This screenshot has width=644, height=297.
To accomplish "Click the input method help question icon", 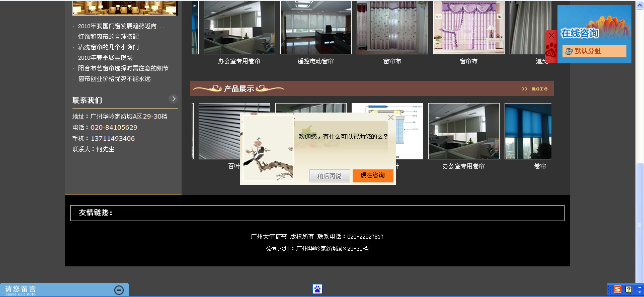I will pos(628,289).
